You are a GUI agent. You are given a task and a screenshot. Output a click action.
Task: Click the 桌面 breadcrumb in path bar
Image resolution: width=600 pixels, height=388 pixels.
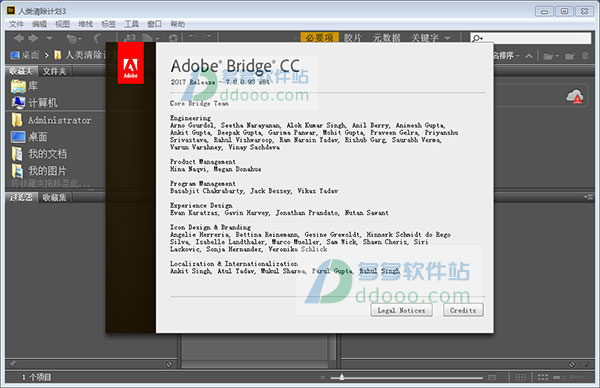(25, 55)
